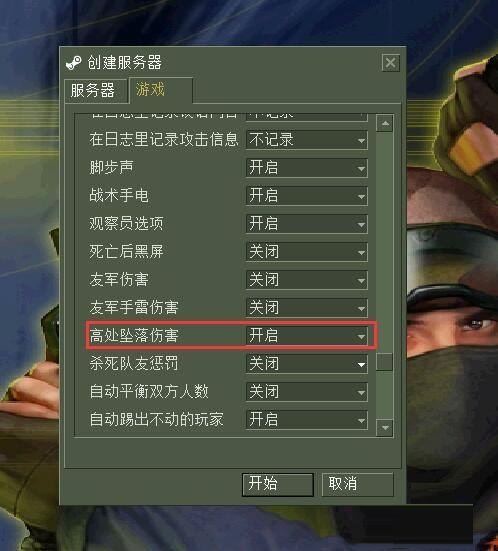Expand the 自动踢出不动的玩家 dropdown
Viewport: 498px width, 551px height.
pos(307,420)
